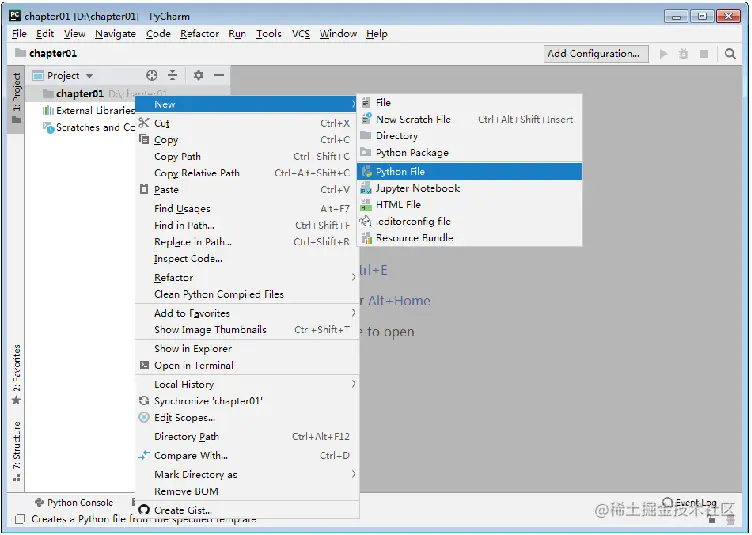Open the Event Log
Screen dimensions: 752x535
coord(690,502)
